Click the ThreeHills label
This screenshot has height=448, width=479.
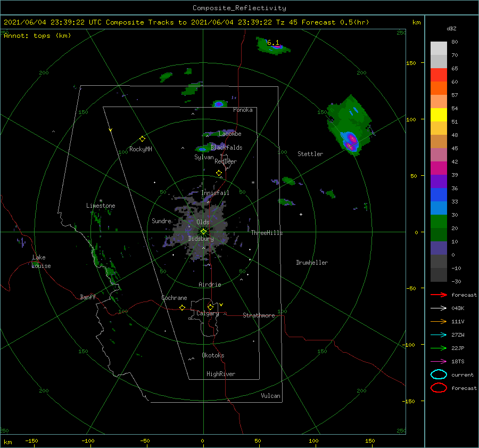click(x=267, y=233)
